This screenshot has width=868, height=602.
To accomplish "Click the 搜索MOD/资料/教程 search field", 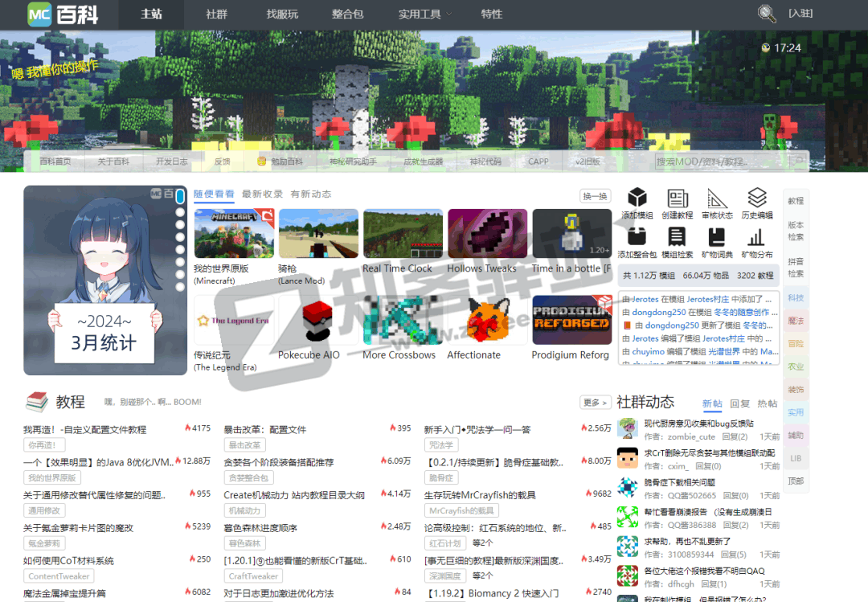I will [719, 162].
